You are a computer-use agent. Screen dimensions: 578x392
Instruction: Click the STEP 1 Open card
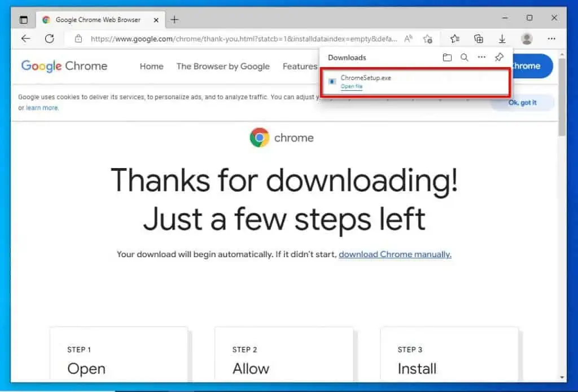coord(119,354)
